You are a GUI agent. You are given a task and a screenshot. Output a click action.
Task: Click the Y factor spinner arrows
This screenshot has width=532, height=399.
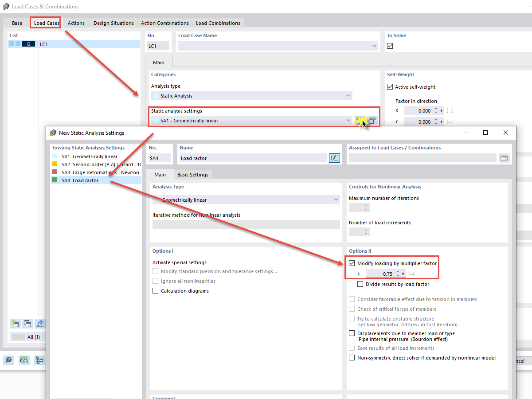tap(436, 122)
